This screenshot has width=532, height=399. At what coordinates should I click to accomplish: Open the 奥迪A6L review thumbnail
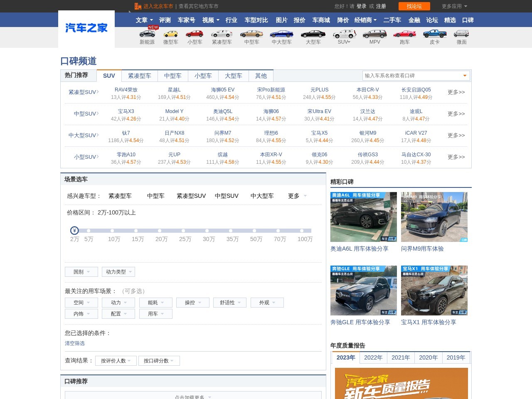pyautogui.click(x=364, y=217)
